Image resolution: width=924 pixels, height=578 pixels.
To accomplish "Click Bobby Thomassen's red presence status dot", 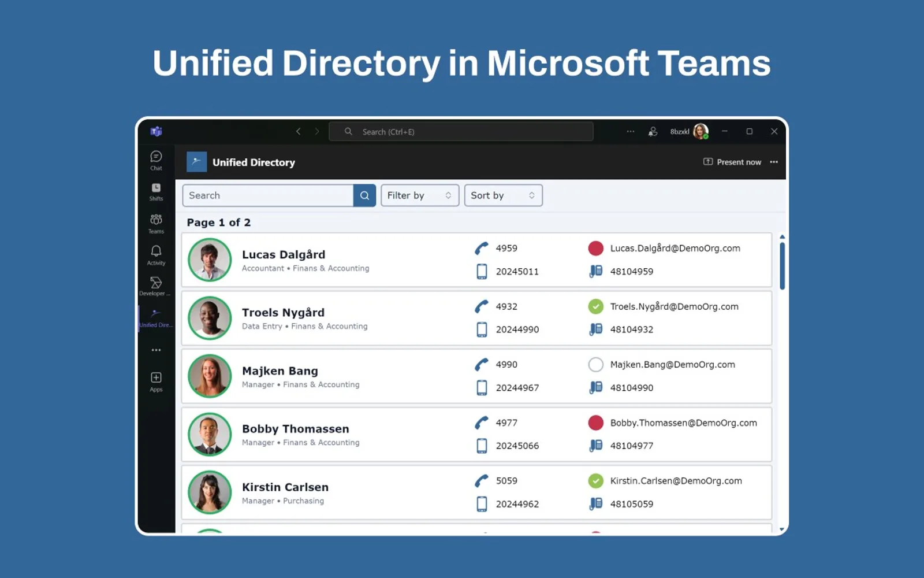I will click(x=595, y=423).
